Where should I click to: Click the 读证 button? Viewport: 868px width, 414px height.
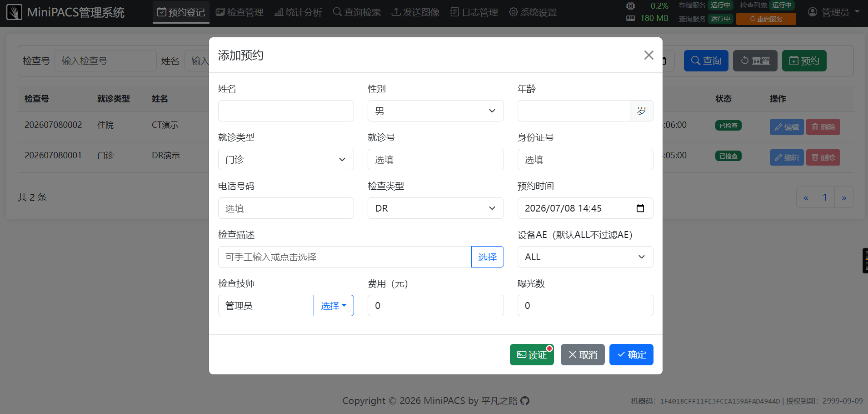[532, 354]
